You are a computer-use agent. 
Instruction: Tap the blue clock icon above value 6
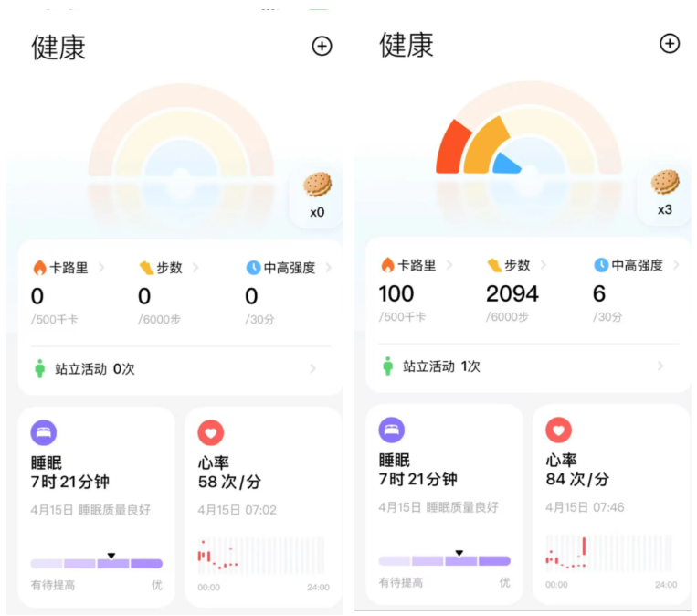601,265
